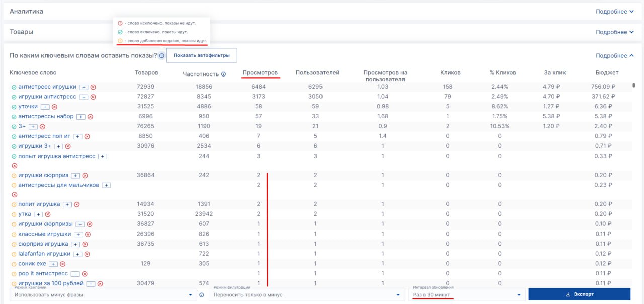This screenshot has width=644, height=304.
Task: Toggle the orange status icon of «игрушки сюрприз»
Action: click(14, 176)
